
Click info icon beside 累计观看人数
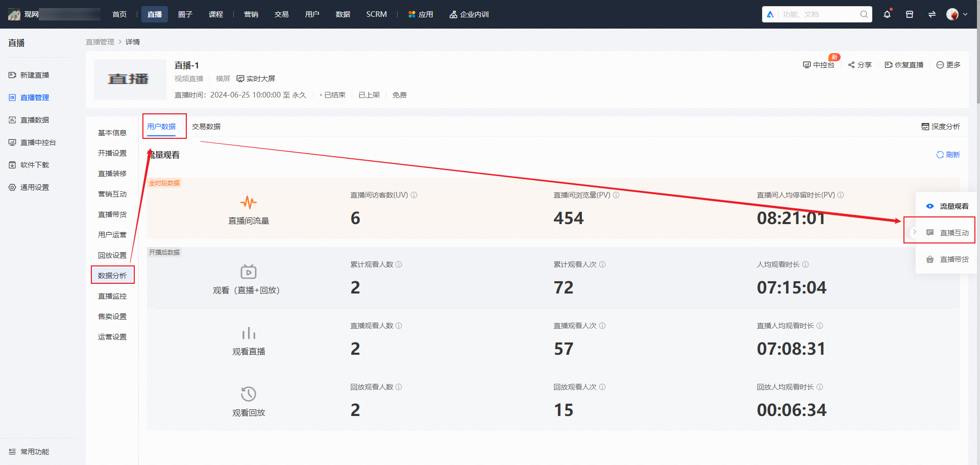pos(399,264)
